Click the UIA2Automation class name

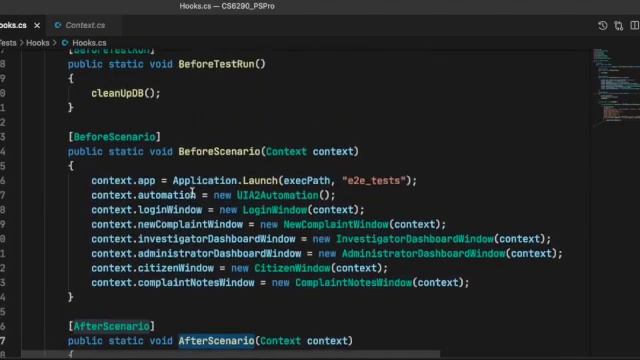point(277,195)
